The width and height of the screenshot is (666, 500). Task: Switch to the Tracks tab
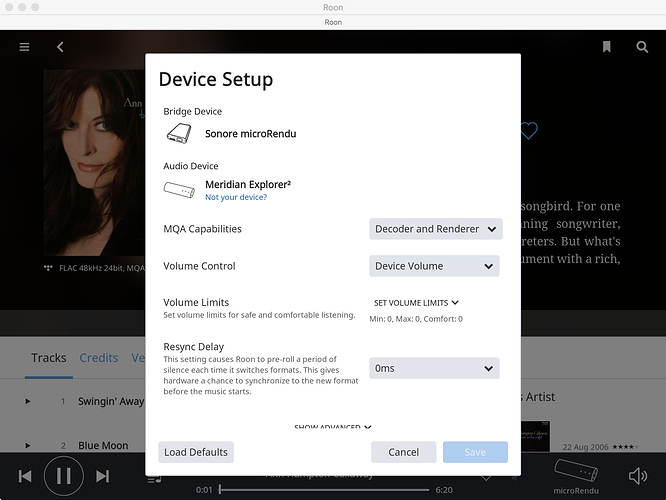coord(49,358)
